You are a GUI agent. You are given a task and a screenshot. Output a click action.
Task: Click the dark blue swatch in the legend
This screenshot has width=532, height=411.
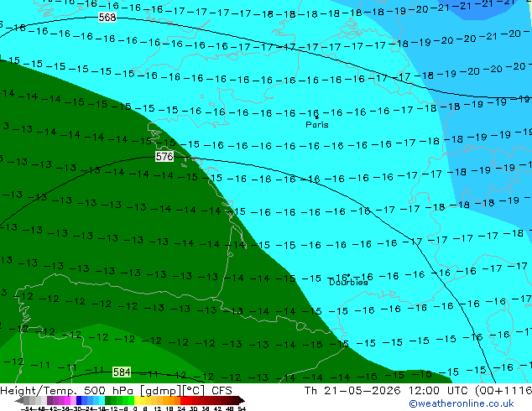[x=79, y=401]
